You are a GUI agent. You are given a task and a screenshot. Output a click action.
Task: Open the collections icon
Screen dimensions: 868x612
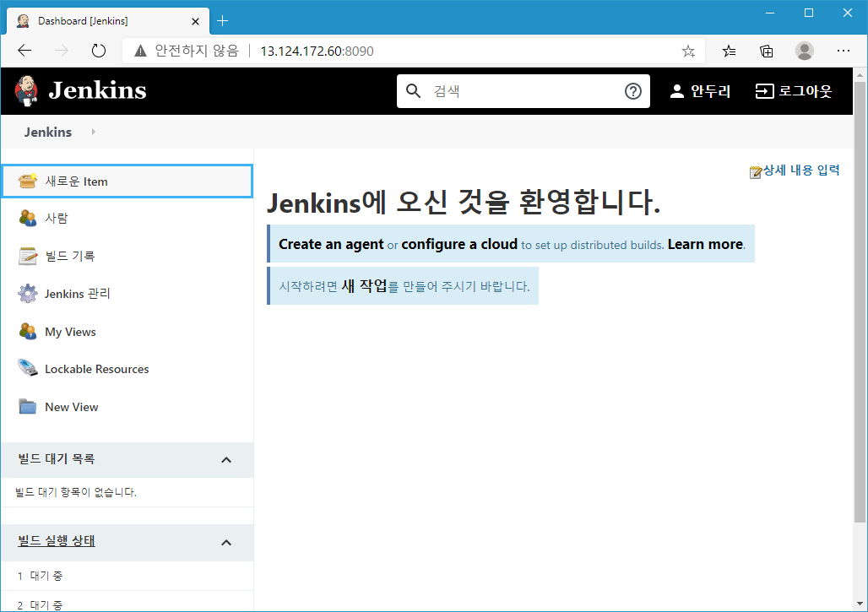[766, 51]
